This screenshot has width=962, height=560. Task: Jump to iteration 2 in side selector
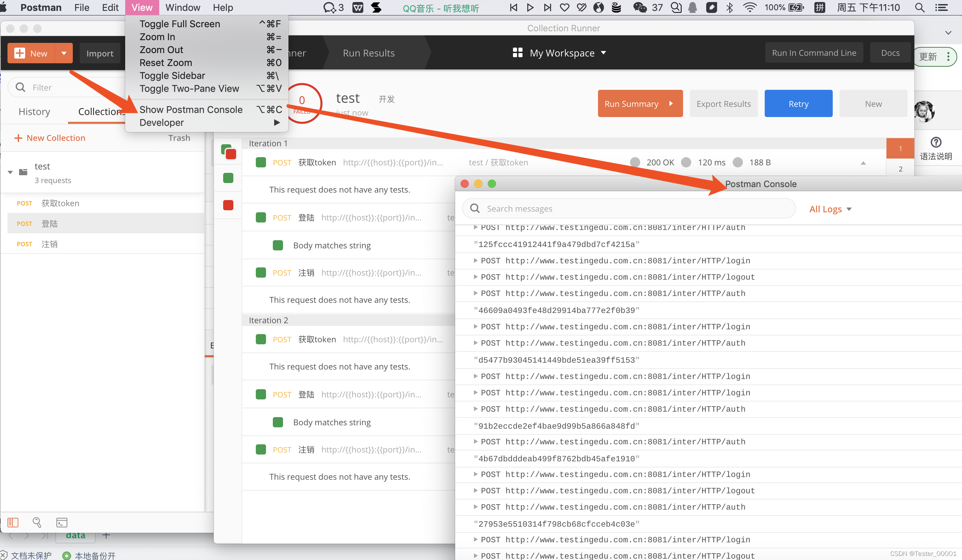point(900,169)
